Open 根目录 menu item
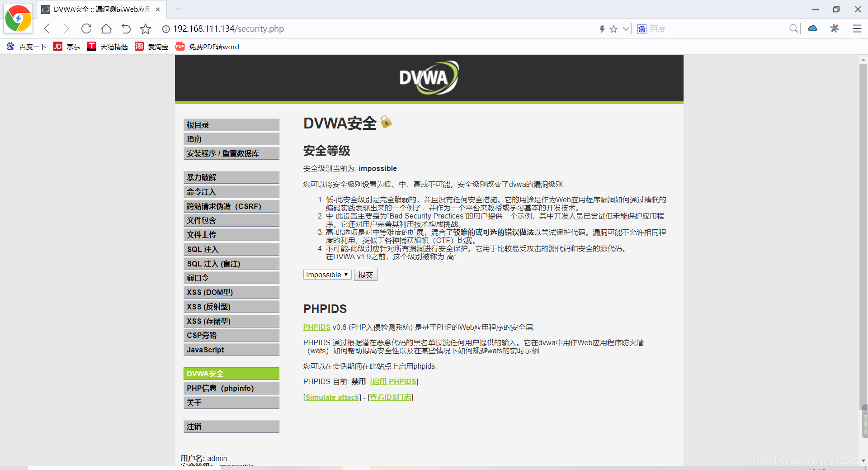This screenshot has height=470, width=868. [x=231, y=125]
